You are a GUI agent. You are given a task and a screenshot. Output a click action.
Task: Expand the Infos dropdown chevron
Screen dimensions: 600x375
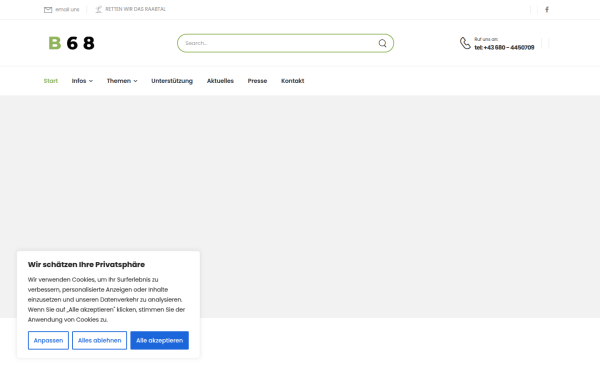tap(91, 81)
